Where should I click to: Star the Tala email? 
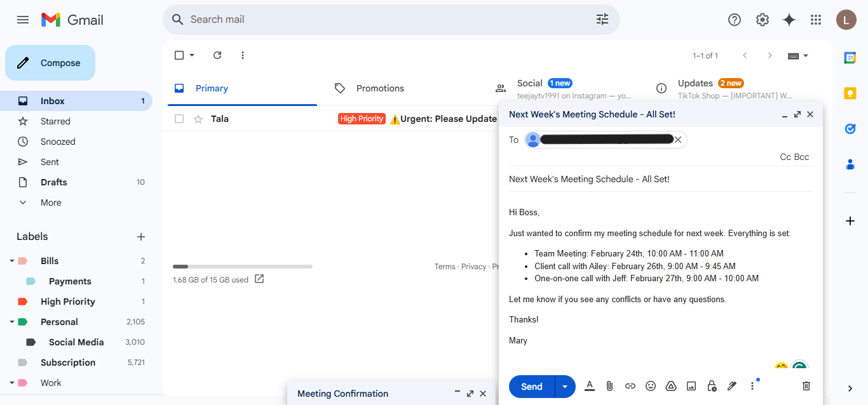point(198,119)
